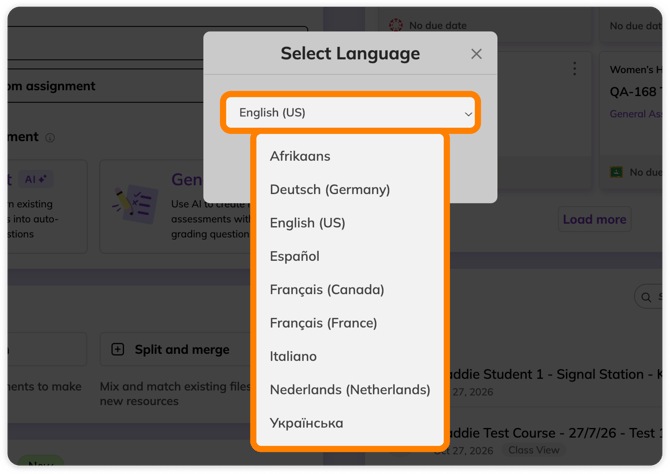Image resolution: width=670 pixels, height=474 pixels.
Task: Open the Signal Station student submission row
Action: (553, 382)
